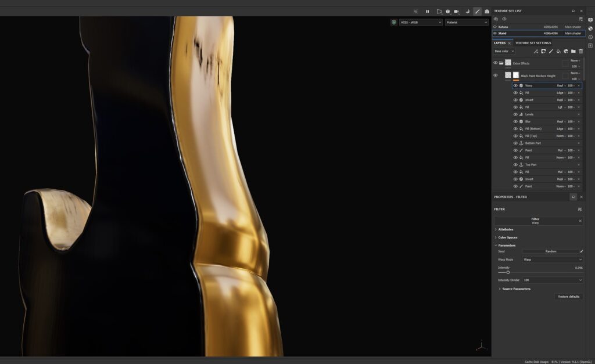The image size is (595, 364).
Task: Add a paint layer with brush icon
Action: (551, 51)
